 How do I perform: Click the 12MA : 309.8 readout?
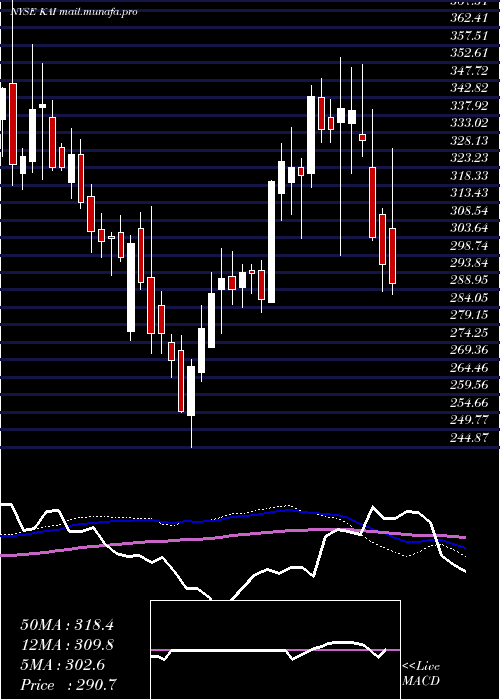tap(67, 645)
